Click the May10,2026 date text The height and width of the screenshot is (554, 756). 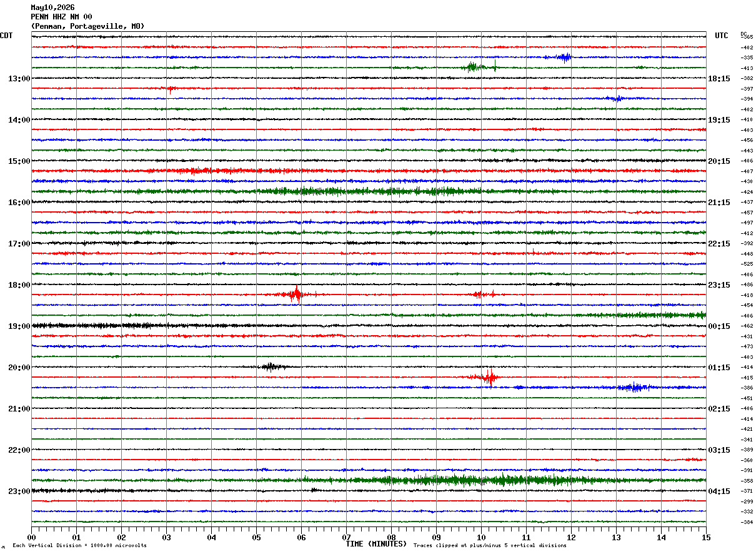pyautogui.click(x=52, y=8)
